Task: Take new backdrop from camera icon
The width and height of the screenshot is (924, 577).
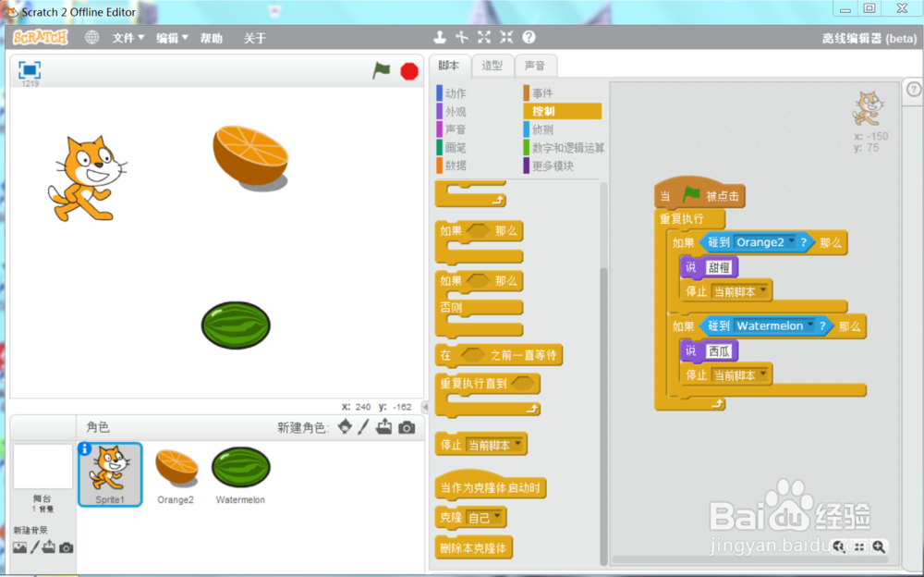Action: pyautogui.click(x=66, y=548)
